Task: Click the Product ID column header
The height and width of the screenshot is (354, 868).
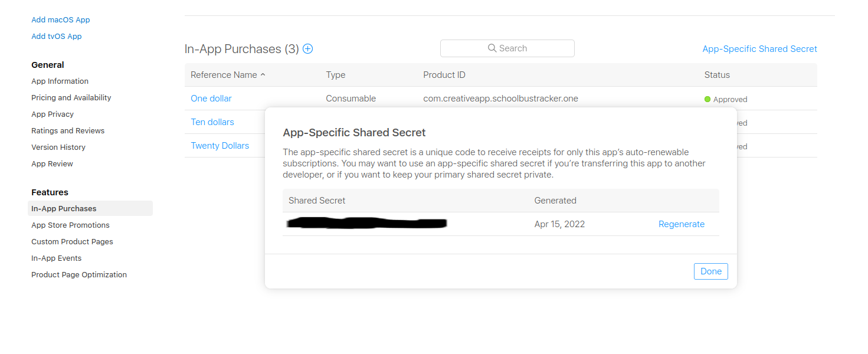Action: point(444,75)
